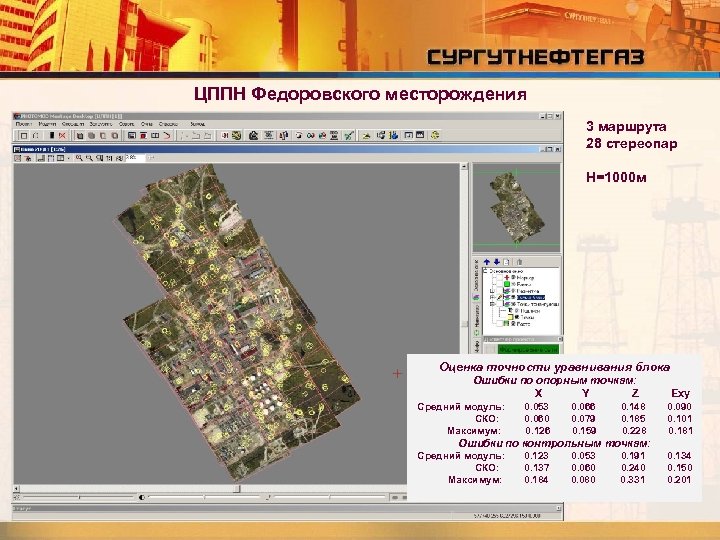Image resolution: width=720 pixels, height=540 pixels.
Task: Click the heading Ошибки по контрольным точкам
Action: click(554, 443)
